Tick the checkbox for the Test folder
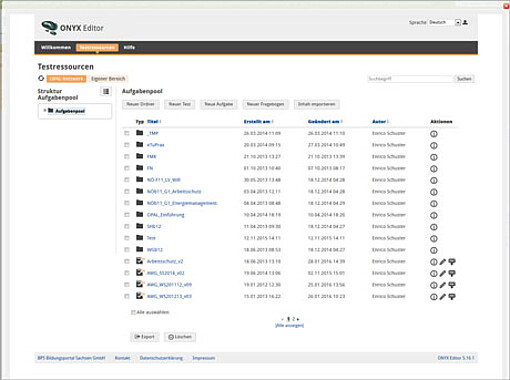This screenshot has width=510, height=380. 127,238
